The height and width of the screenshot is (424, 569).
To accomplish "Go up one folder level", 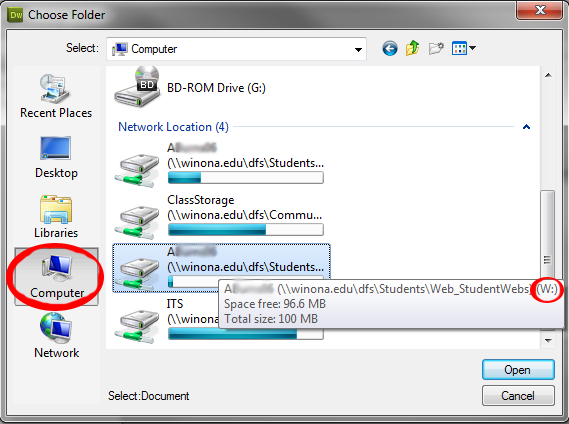I will point(413,48).
